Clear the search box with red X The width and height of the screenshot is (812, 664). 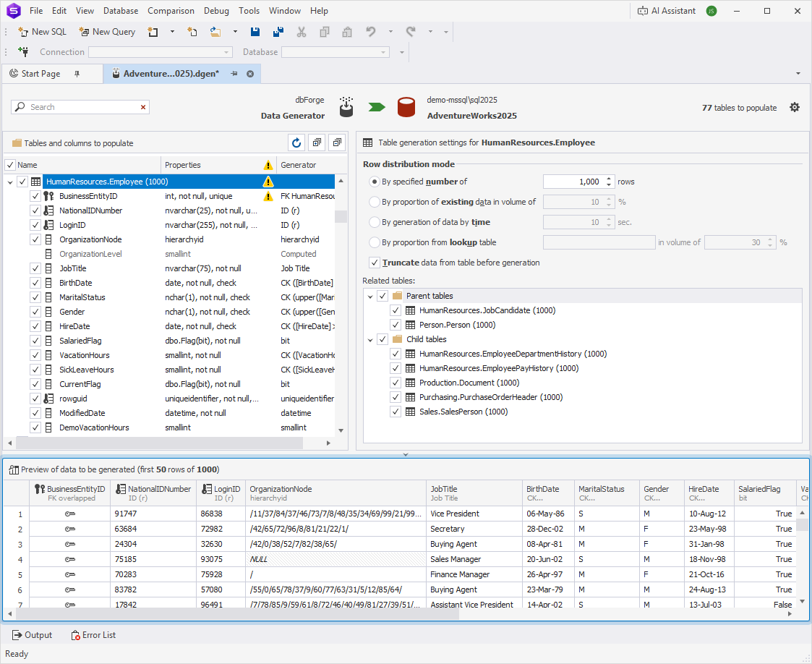coord(143,107)
